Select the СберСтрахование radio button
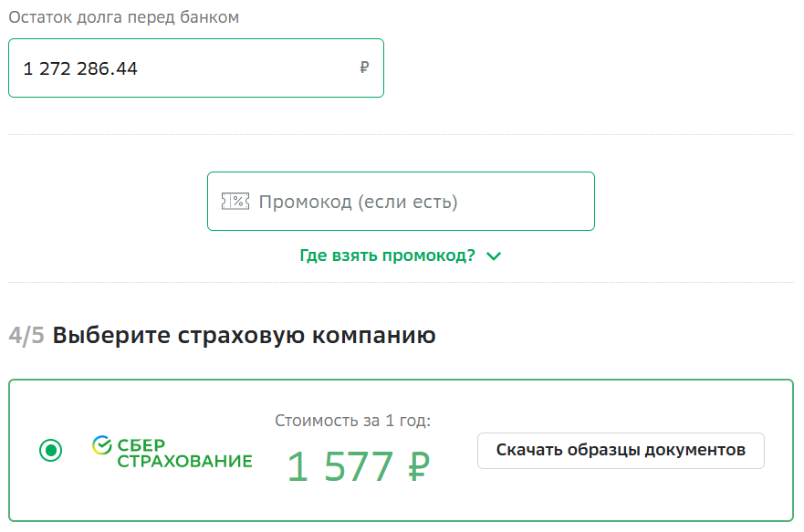Viewport: 804px width, 532px height. 51,449
